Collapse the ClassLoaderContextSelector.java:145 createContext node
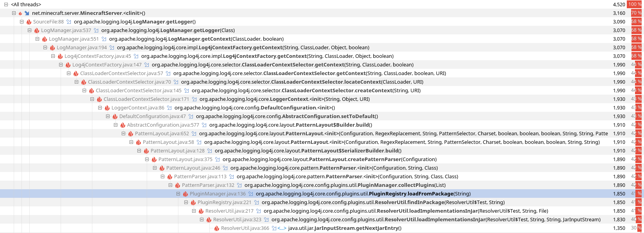The width and height of the screenshot is (644, 233). 84,91
